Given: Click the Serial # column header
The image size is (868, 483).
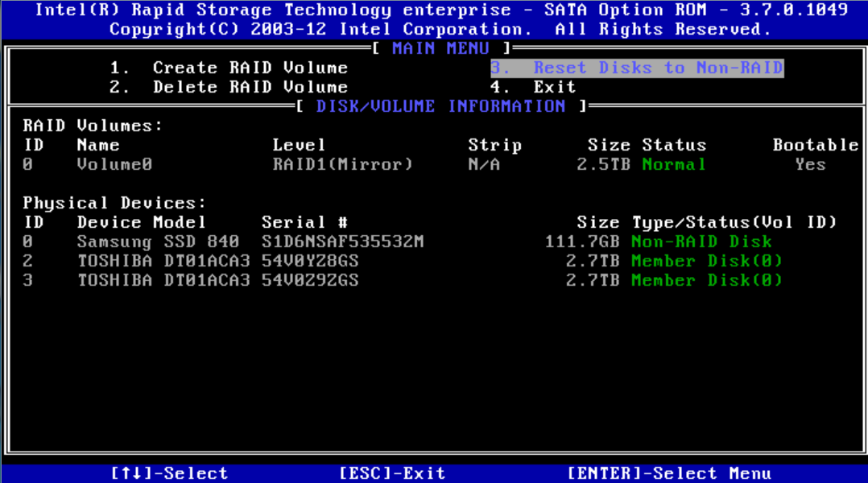Looking at the screenshot, I should point(304,222).
